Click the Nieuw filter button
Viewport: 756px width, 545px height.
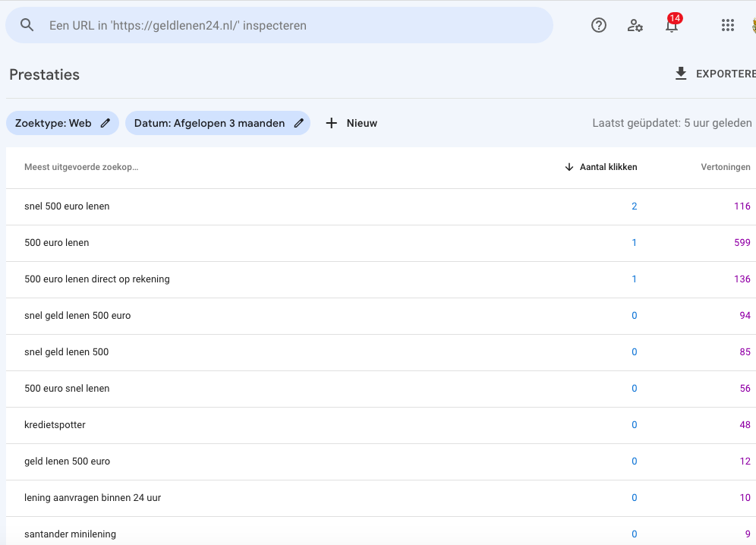click(x=351, y=123)
